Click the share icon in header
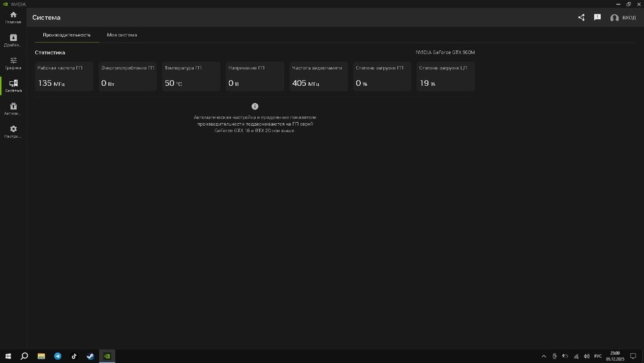 tap(581, 17)
